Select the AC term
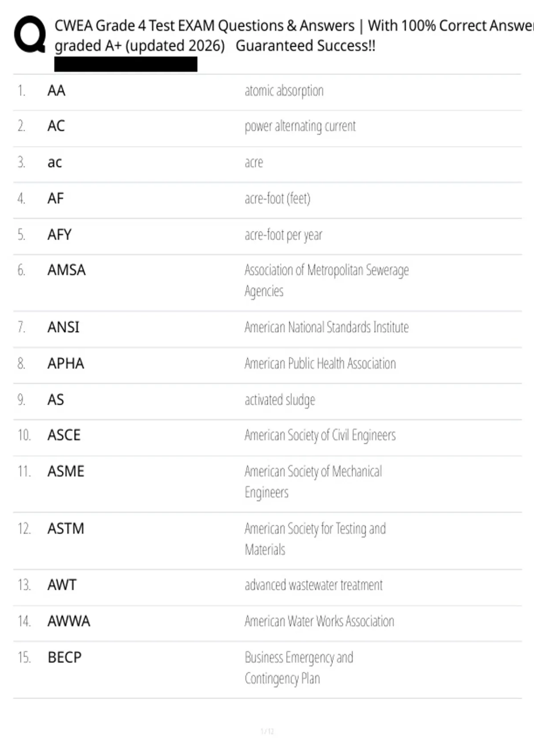Screen dimensions: 534x756 click(56, 126)
